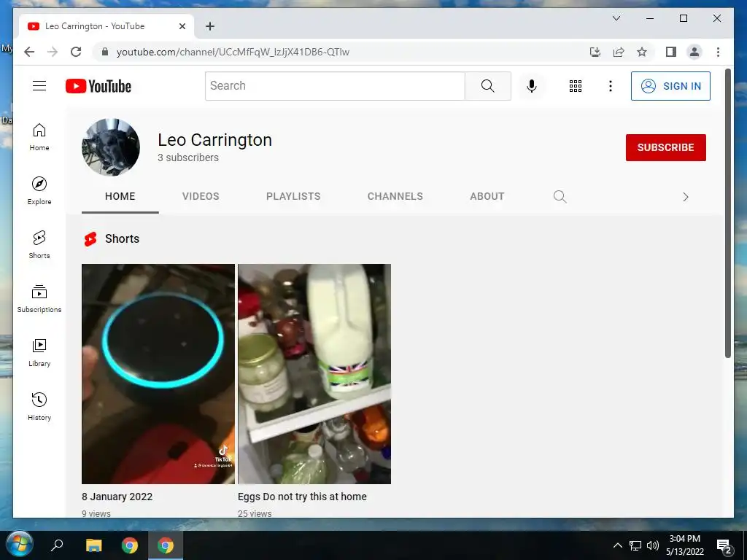Show more channel tabs with right chevron
The width and height of the screenshot is (747, 560).
coord(685,197)
